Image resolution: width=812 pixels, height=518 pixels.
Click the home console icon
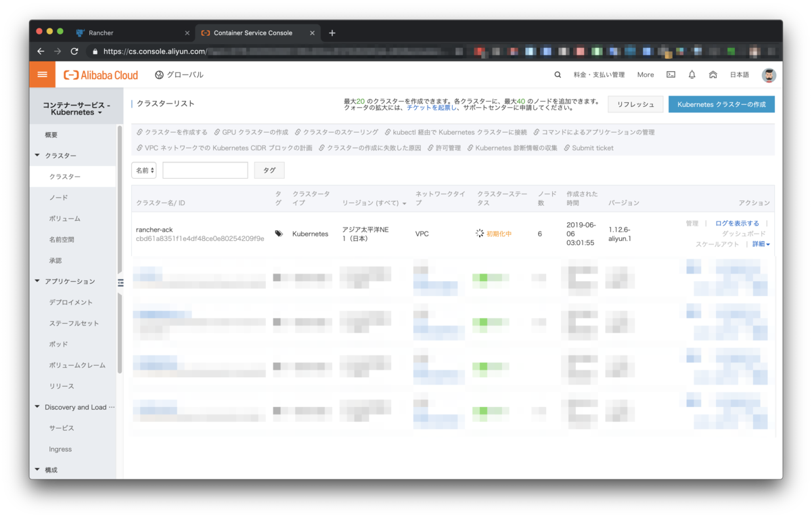point(713,75)
